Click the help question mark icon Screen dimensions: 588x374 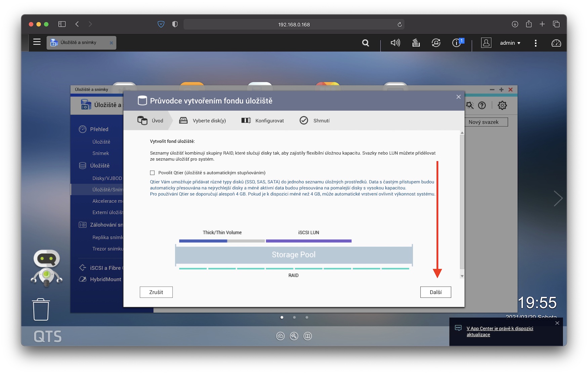click(x=482, y=106)
